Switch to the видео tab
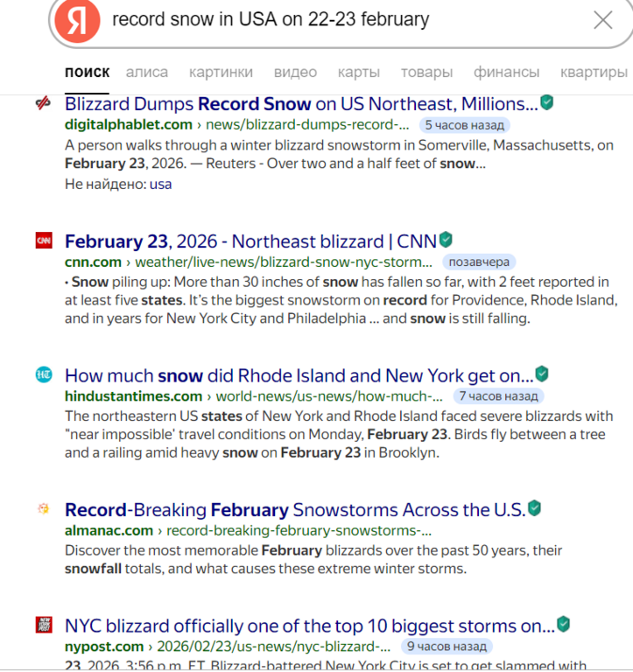The height and width of the screenshot is (672, 633). point(295,73)
